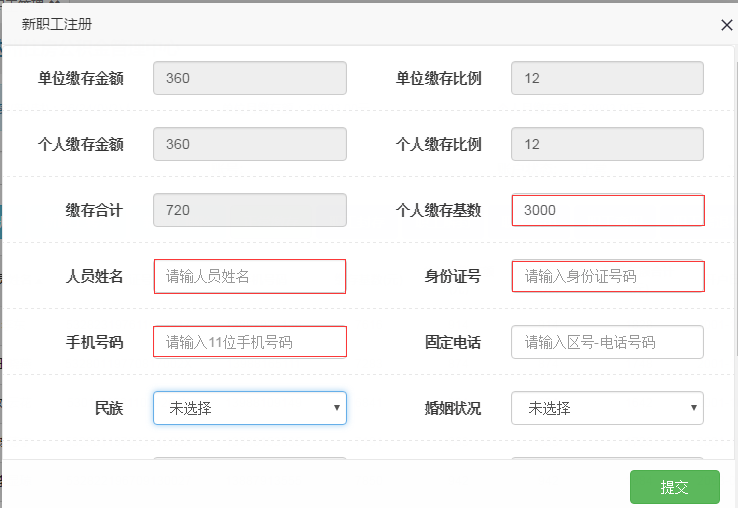Screen dimensions: 738x508
Task: Click the green 提交 button
Action: (x=674, y=487)
